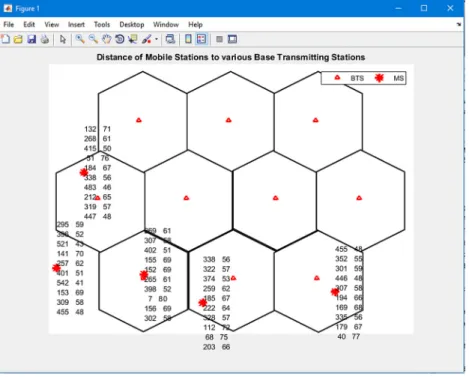Viewport: 469px width, 377px height.
Task: Open the Edit menu
Action: tap(29, 24)
